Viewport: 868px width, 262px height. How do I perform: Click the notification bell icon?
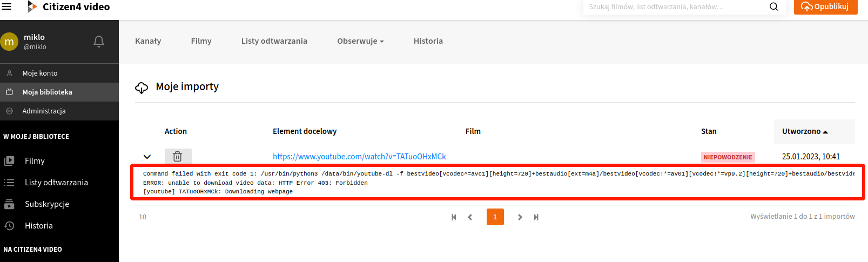pos(99,42)
